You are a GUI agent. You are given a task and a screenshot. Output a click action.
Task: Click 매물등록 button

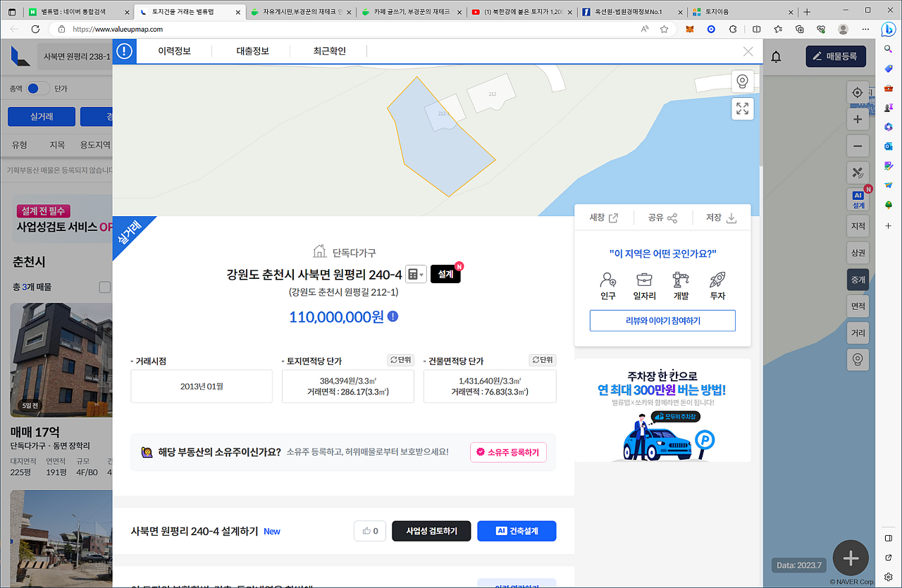[x=836, y=56]
